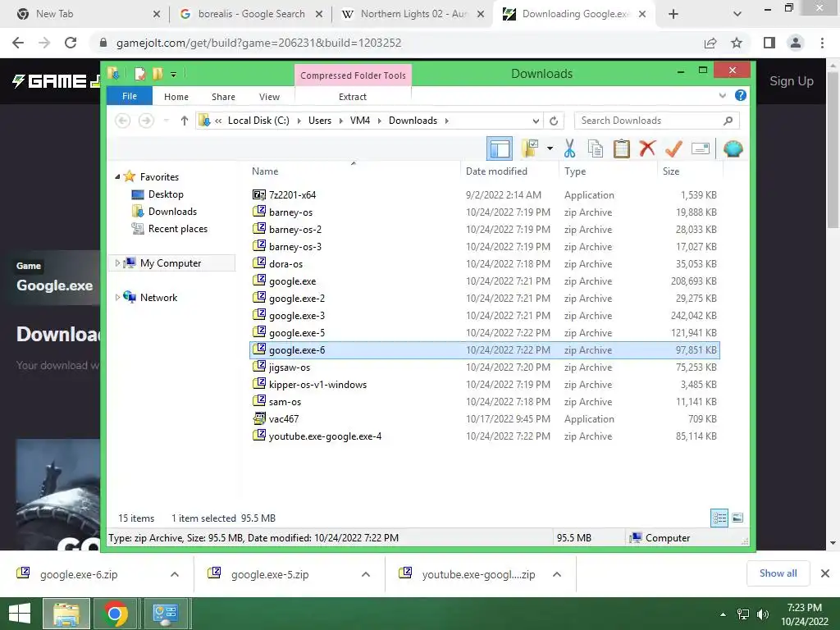Click the Compressed Folder Tools contextual tab
The height and width of the screenshot is (630, 840).
[x=353, y=75]
